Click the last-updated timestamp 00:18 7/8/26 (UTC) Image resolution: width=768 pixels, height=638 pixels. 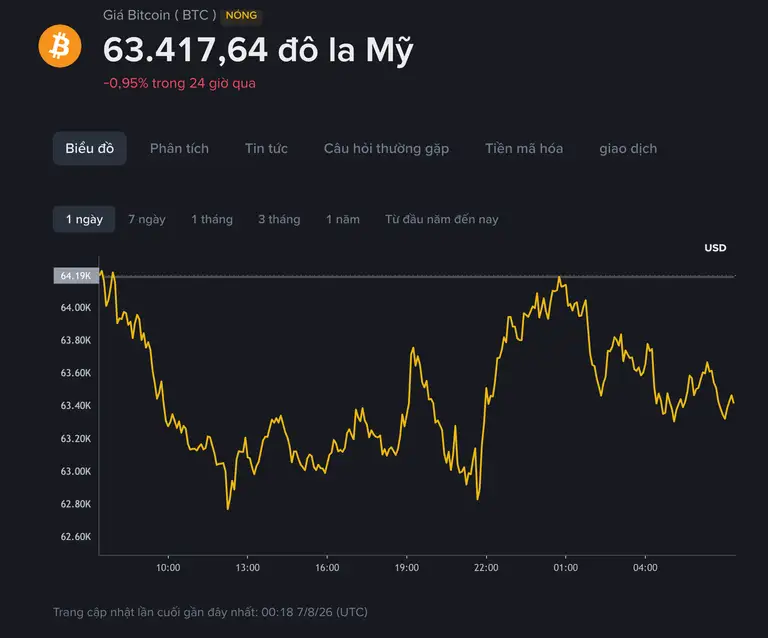coord(314,612)
